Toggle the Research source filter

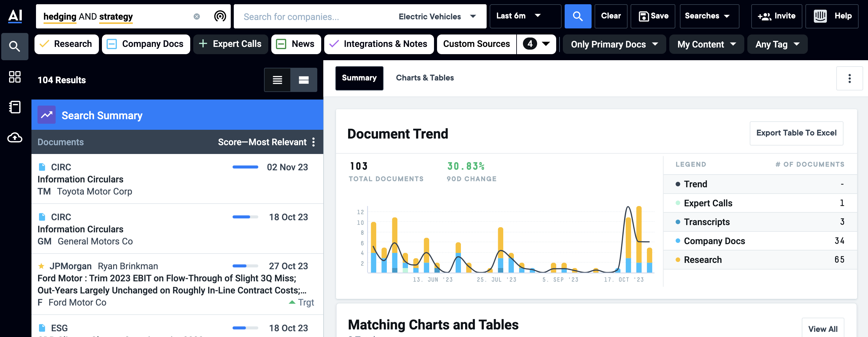click(66, 44)
